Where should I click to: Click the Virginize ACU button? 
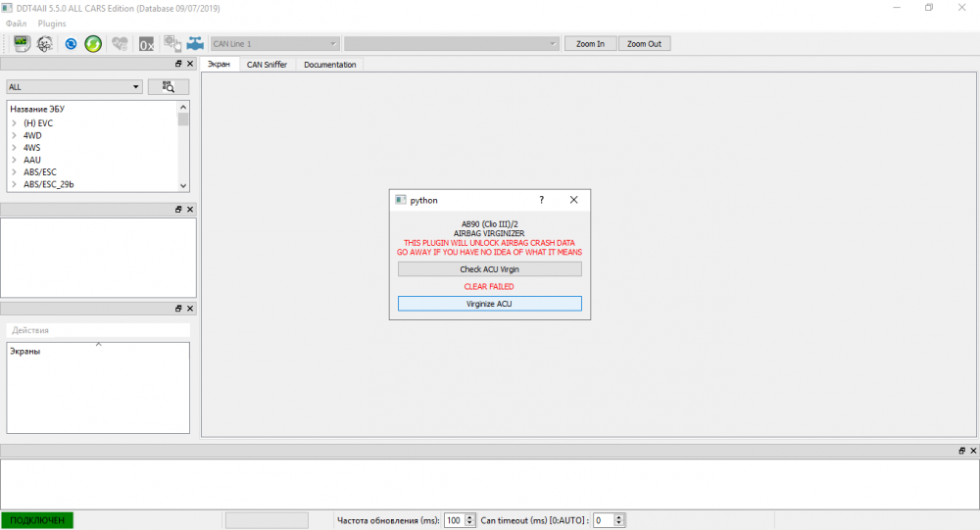point(489,304)
